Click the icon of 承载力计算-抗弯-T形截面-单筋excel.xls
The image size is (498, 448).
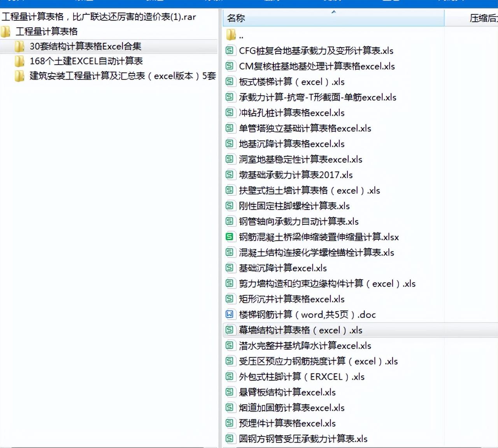click(x=230, y=97)
